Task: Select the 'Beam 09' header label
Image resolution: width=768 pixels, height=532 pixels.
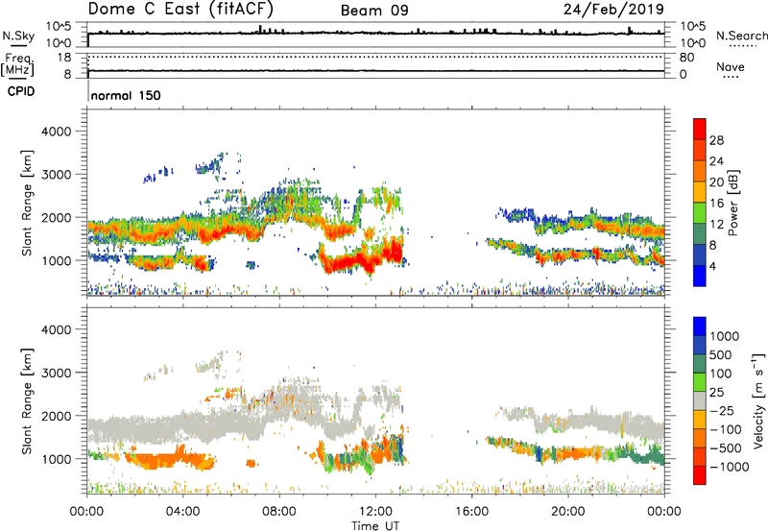Action: [x=374, y=11]
